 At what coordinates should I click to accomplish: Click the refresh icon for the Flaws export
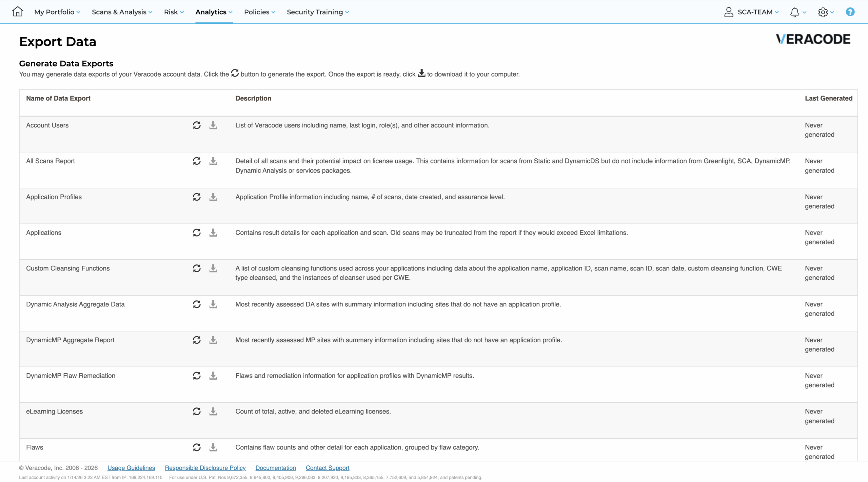click(197, 447)
